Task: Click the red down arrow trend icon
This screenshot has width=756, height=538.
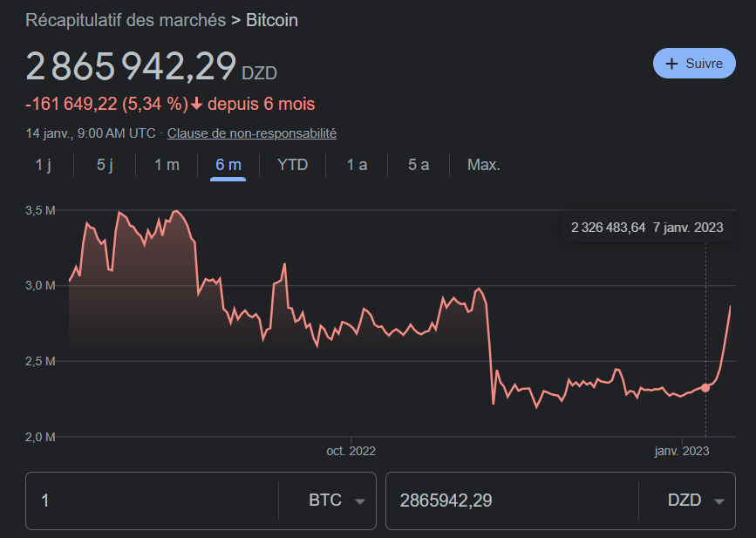Action: click(x=197, y=105)
